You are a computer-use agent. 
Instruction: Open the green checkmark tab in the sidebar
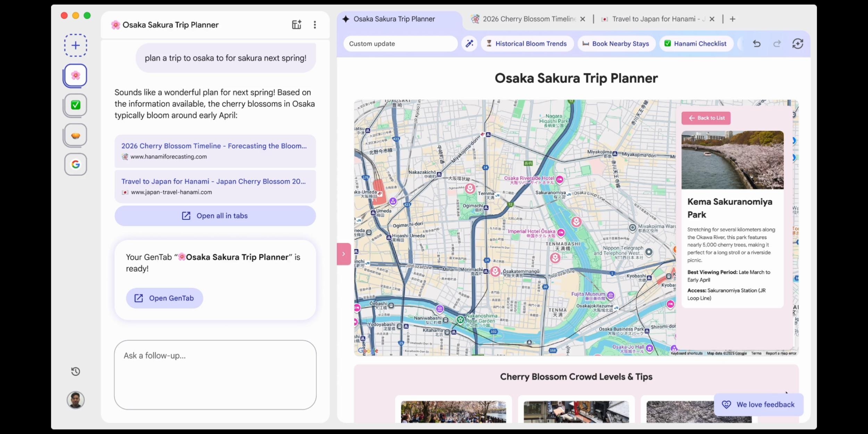pos(75,105)
